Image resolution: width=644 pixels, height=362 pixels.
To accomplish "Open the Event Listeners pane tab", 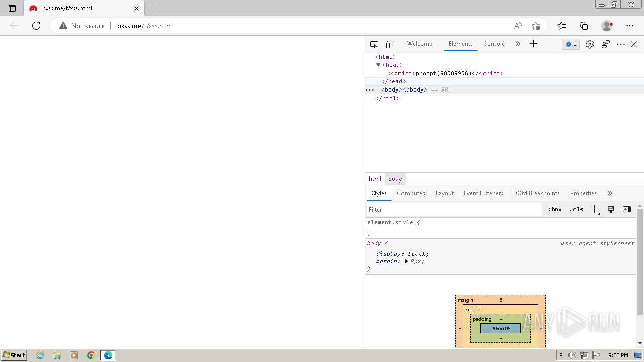I will click(x=483, y=193).
